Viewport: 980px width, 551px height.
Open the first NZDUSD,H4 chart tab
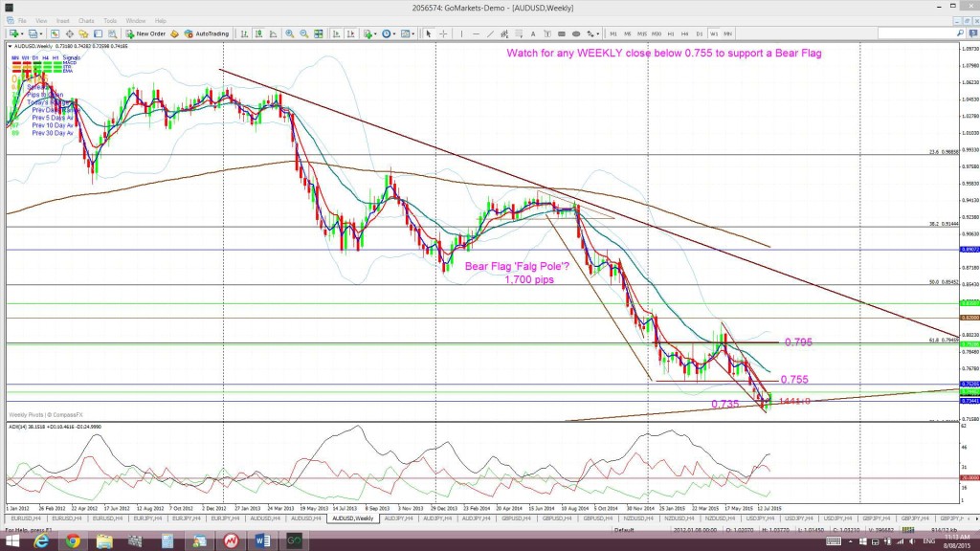pyautogui.click(x=638, y=518)
